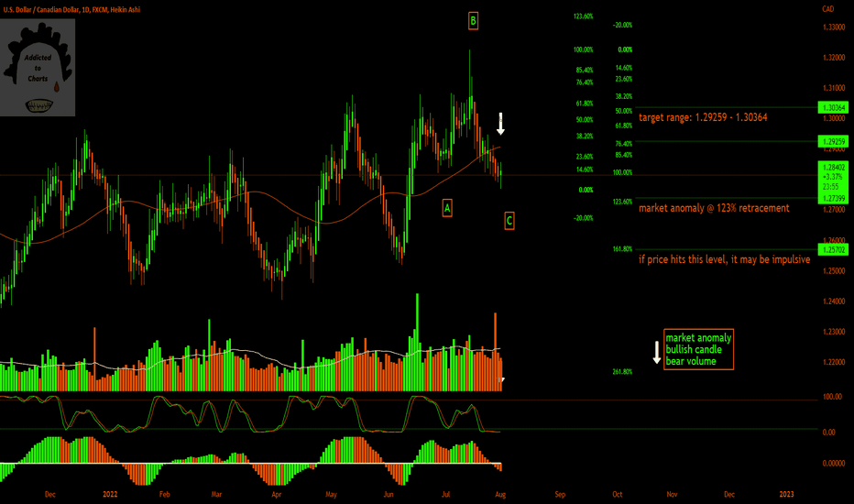Click the green 1.30364 price label
854x504 pixels.
[833, 107]
